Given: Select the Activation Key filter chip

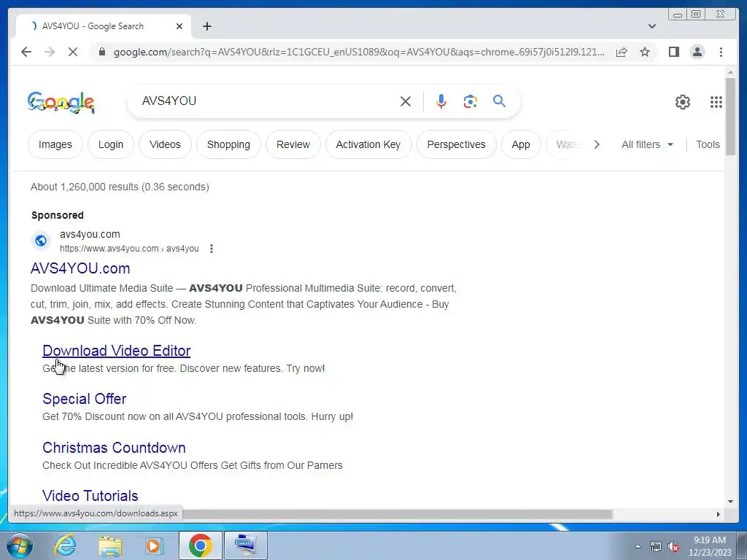Looking at the screenshot, I should (368, 144).
